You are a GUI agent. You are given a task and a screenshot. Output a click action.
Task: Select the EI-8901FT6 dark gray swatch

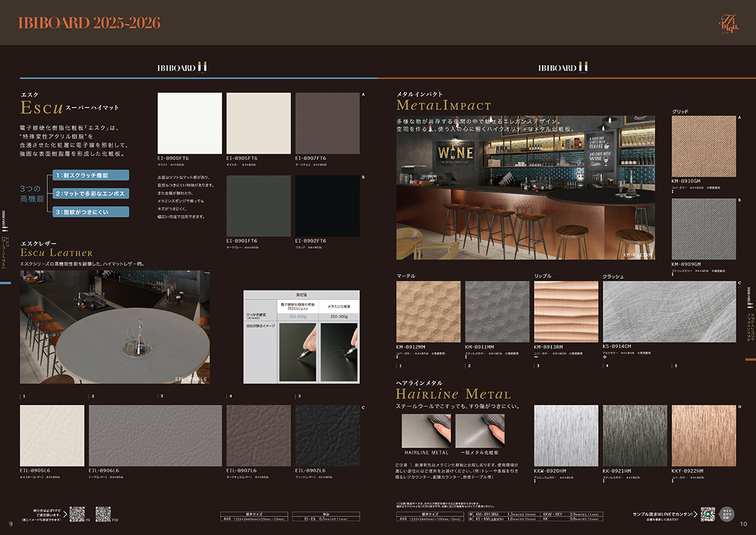pyautogui.click(x=259, y=206)
